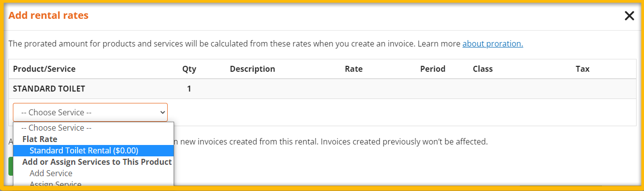The image size is (644, 191).
Task: Expand the Choose Service combo box
Action: point(90,112)
